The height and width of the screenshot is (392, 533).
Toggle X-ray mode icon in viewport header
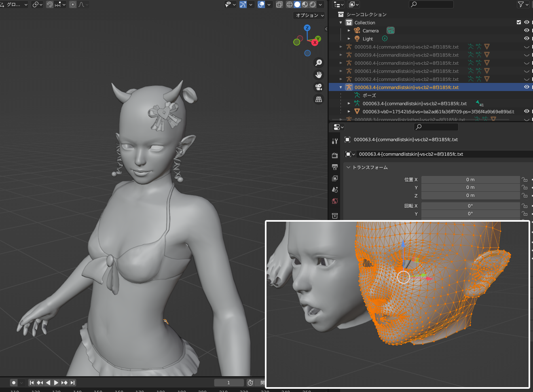pyautogui.click(x=279, y=4)
